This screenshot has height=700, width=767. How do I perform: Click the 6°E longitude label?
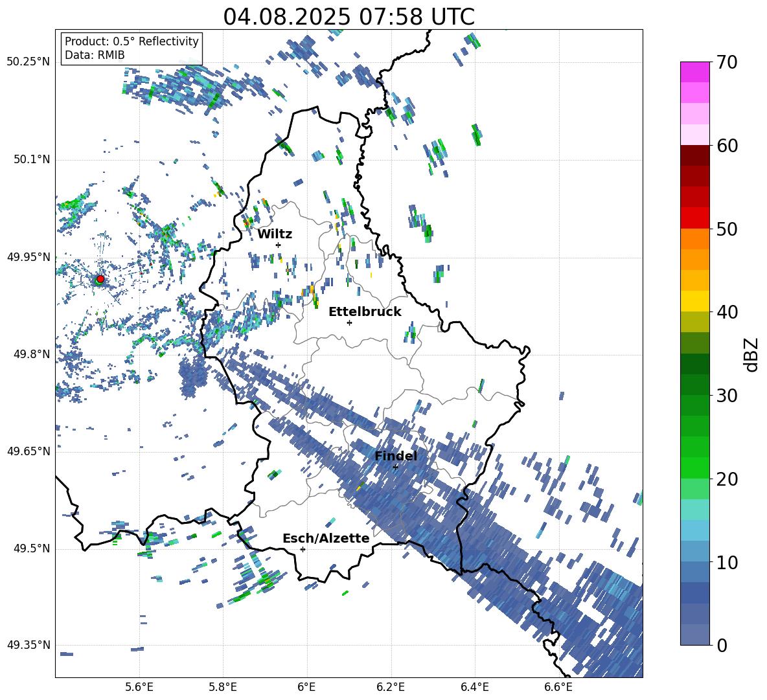pyautogui.click(x=306, y=687)
